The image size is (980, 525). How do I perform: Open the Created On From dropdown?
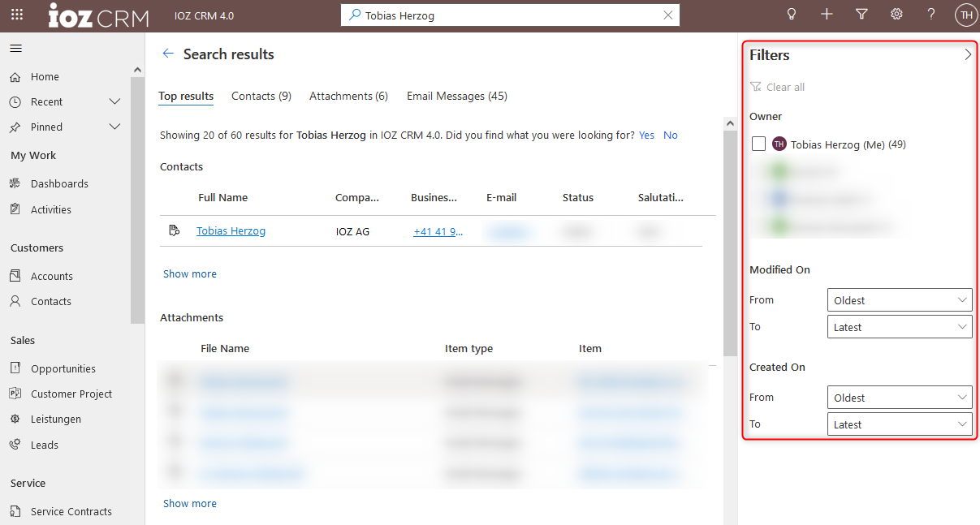(900, 398)
